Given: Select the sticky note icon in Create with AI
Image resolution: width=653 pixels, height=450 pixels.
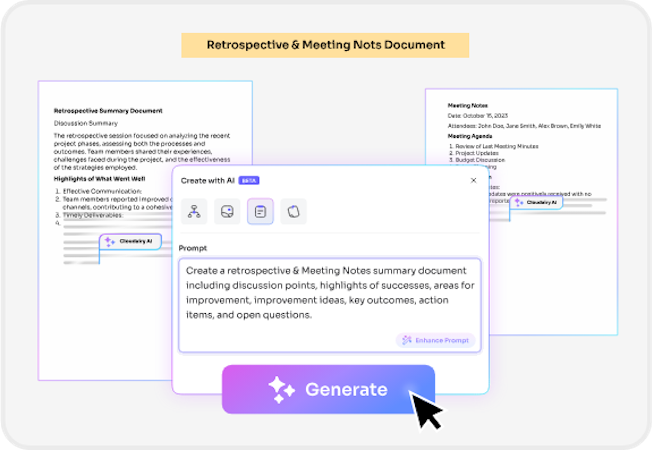Looking at the screenshot, I should [x=227, y=211].
